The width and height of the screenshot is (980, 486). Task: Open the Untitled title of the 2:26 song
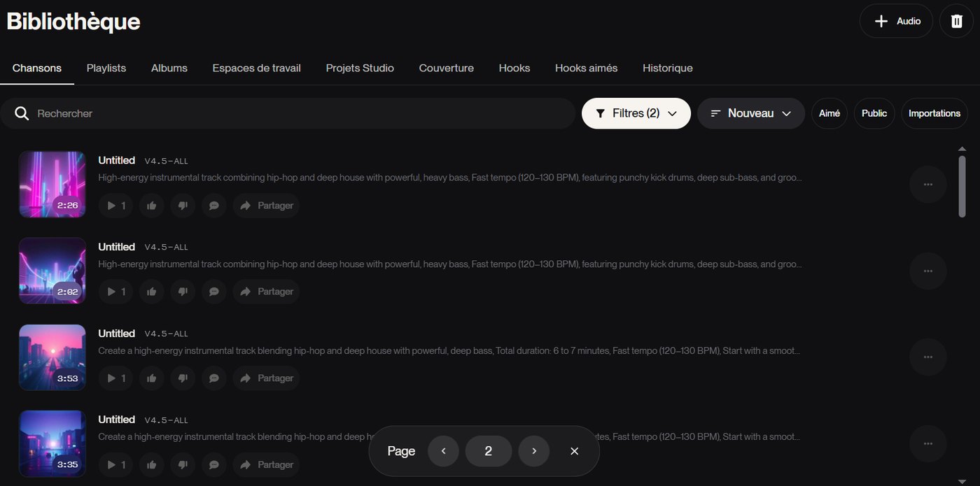pyautogui.click(x=116, y=160)
